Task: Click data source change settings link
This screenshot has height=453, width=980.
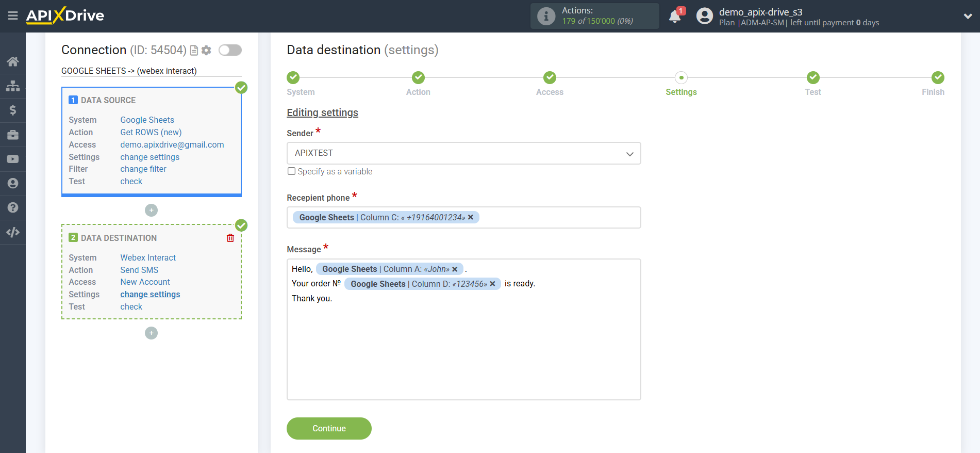Action: [x=150, y=157]
